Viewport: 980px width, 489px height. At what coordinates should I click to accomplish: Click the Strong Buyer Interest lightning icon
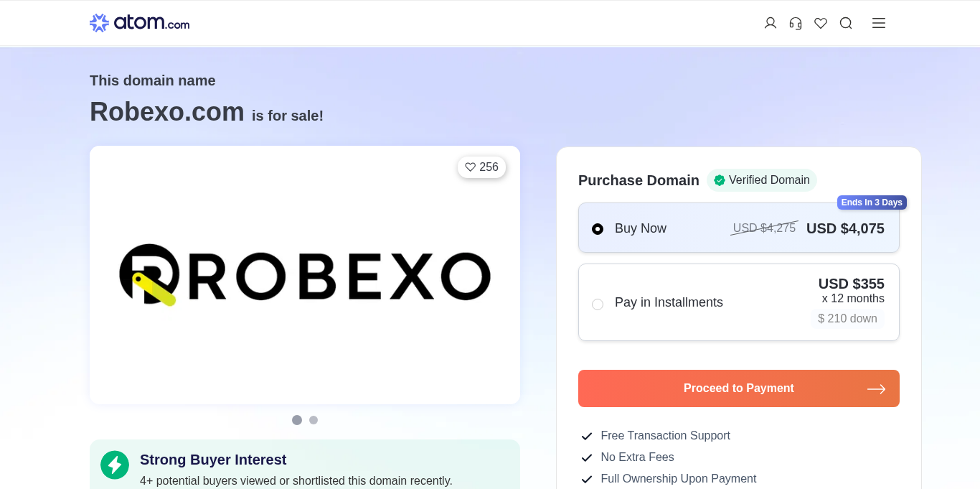click(115, 465)
